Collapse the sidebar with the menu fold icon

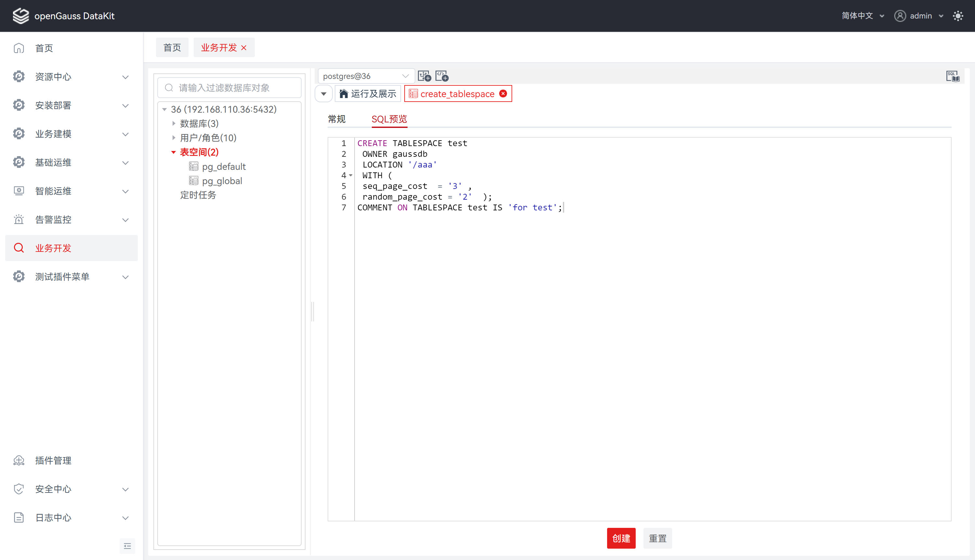pos(127,546)
